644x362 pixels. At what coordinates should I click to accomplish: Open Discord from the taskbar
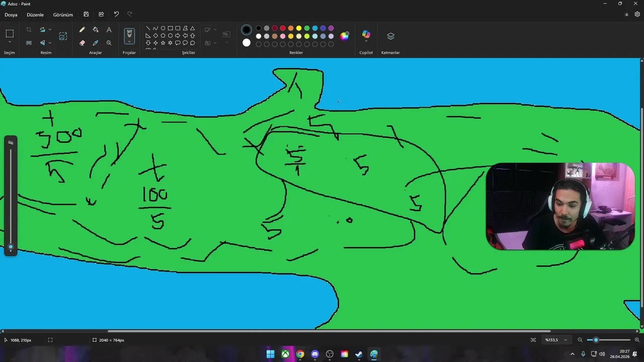(315, 354)
